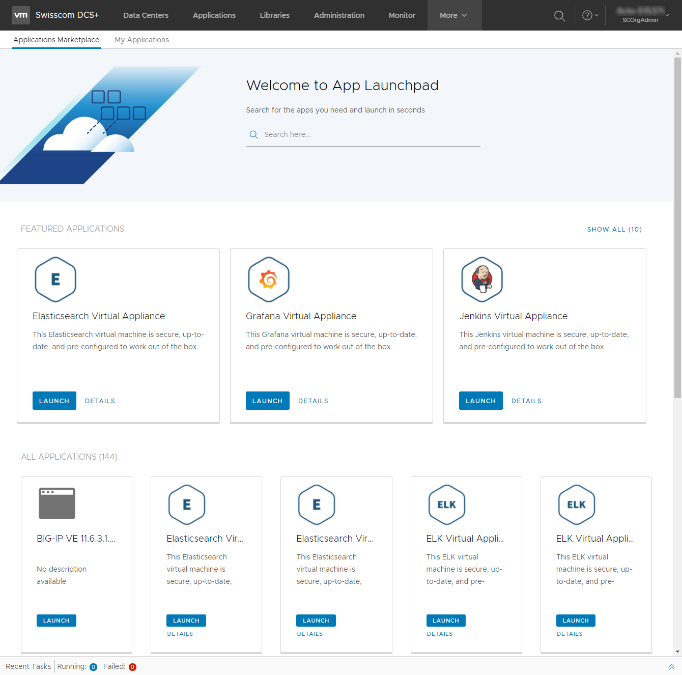Click the Search here input field
The width and height of the screenshot is (682, 675).
(x=363, y=134)
